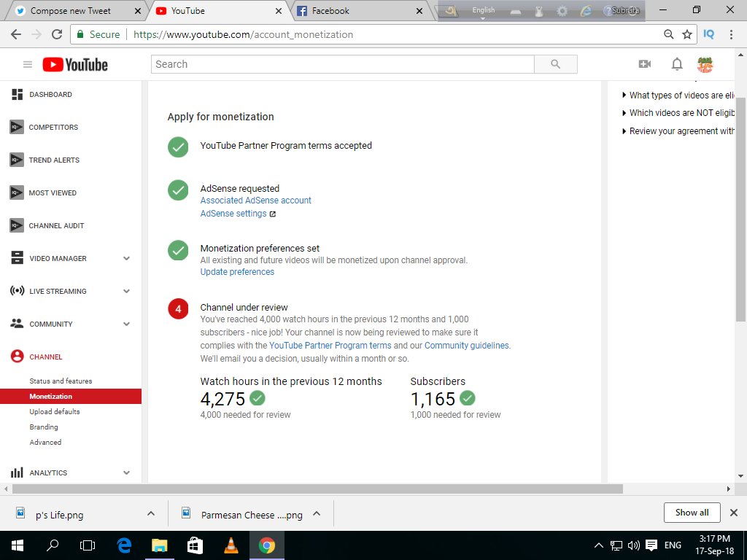Screen dimensions: 747x560
Task: Click the browser address bar URL
Action: pyautogui.click(x=243, y=34)
